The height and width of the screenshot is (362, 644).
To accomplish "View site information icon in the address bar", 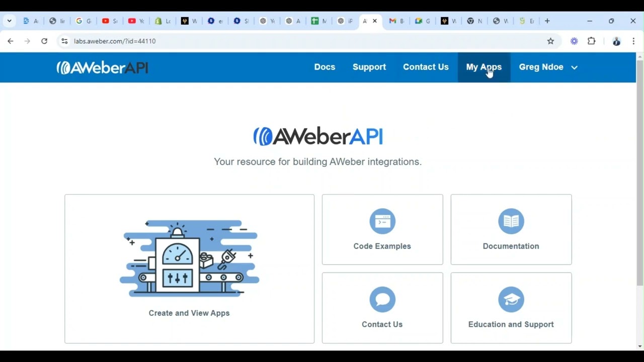I will 64,41.
